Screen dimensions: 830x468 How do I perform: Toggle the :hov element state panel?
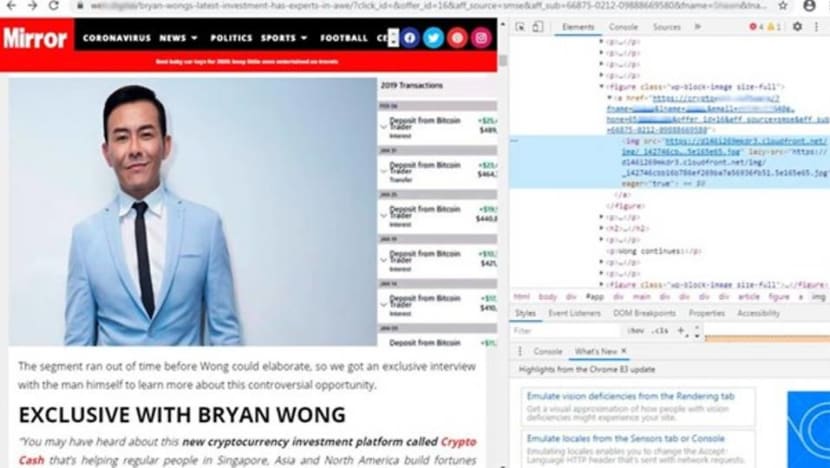[x=636, y=331]
